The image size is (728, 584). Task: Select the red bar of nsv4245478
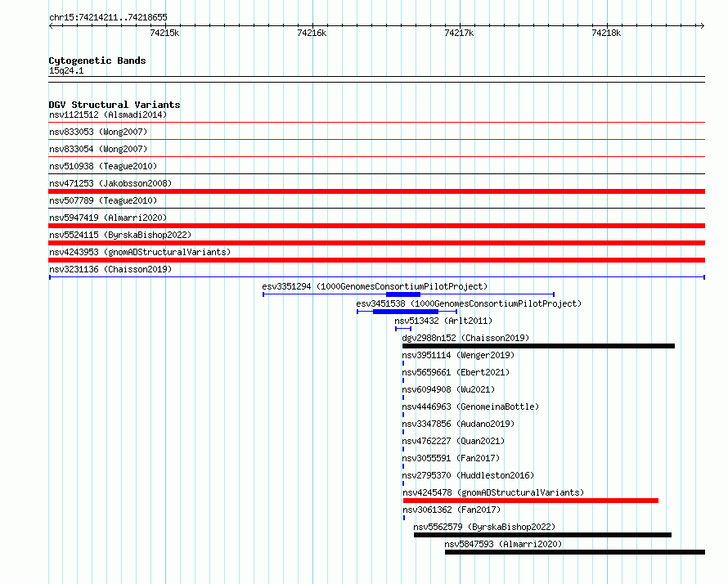click(x=531, y=501)
